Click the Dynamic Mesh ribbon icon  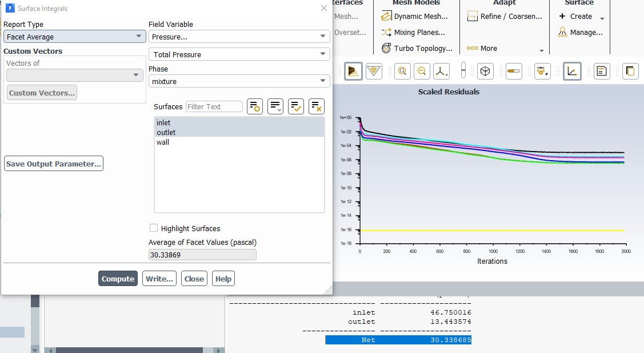(386, 17)
